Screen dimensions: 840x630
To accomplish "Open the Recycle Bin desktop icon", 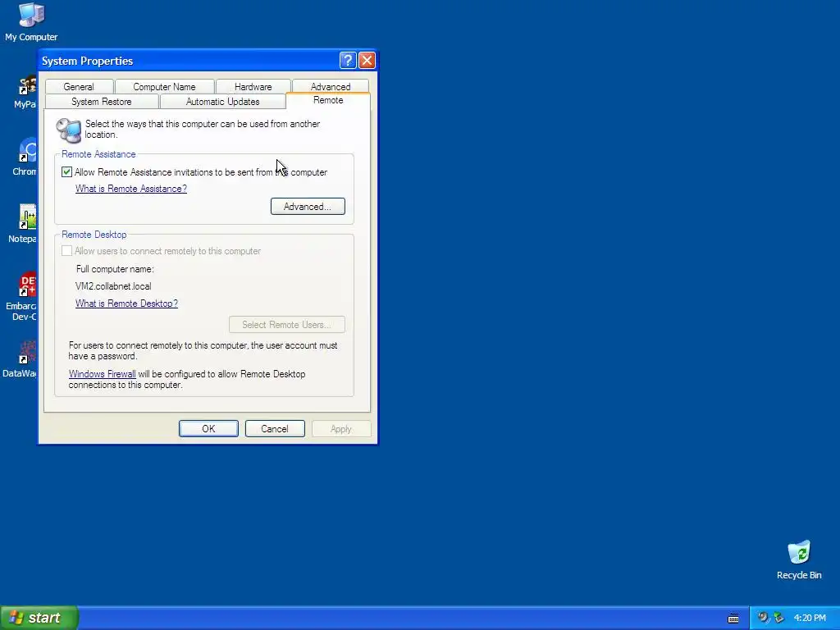I will point(799,560).
